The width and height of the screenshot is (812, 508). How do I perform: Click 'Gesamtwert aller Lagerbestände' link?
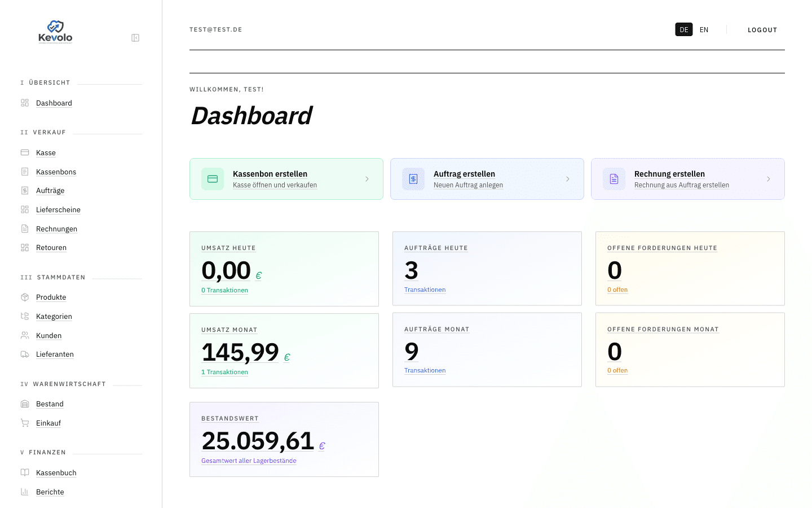(249, 461)
